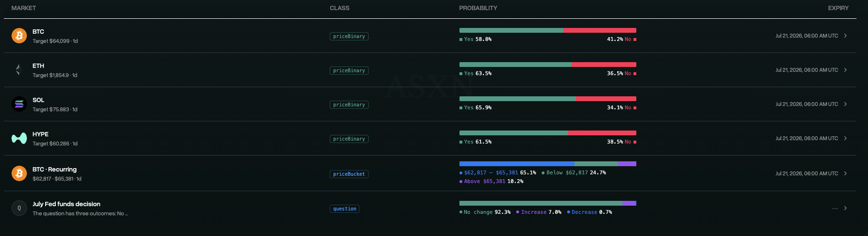Click the EXPIRY column header
Image resolution: width=868 pixels, height=236 pixels.
pos(838,8)
